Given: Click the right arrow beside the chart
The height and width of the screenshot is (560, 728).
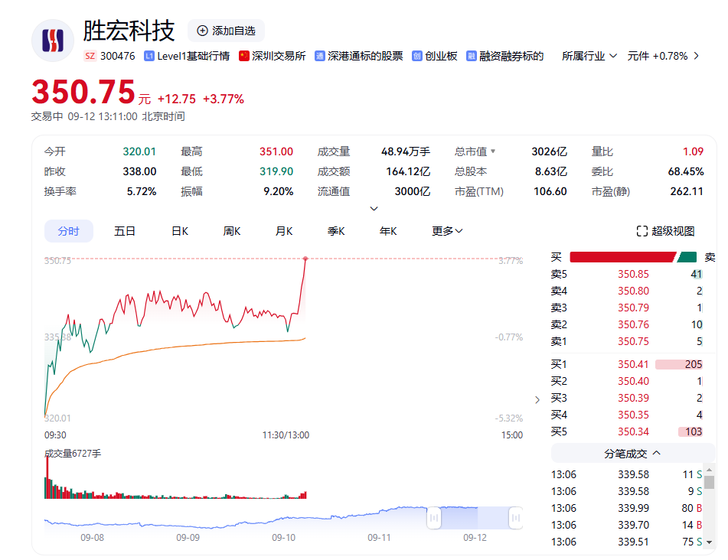Looking at the screenshot, I should coord(537,399).
